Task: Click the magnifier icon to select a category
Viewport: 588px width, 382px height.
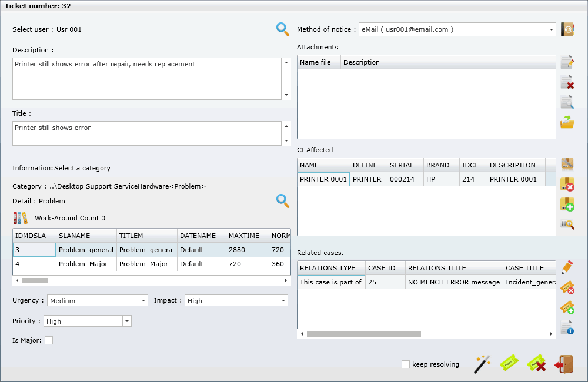Action: coord(282,201)
